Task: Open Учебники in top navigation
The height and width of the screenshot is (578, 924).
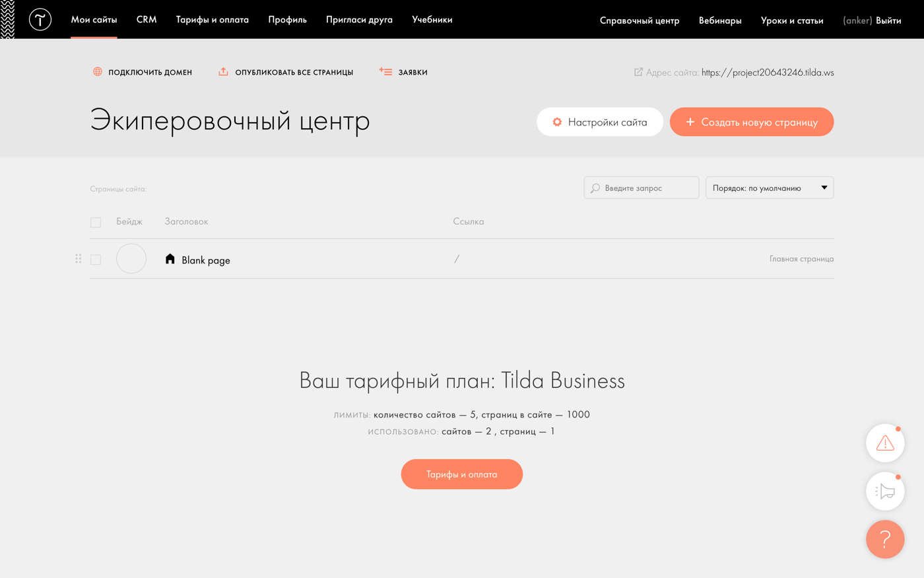Action: coord(432,20)
